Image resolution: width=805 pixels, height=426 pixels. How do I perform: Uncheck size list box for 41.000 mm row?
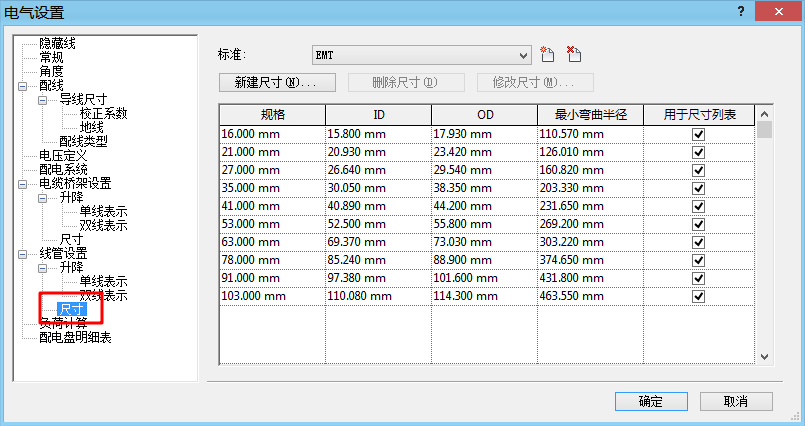pyautogui.click(x=698, y=206)
